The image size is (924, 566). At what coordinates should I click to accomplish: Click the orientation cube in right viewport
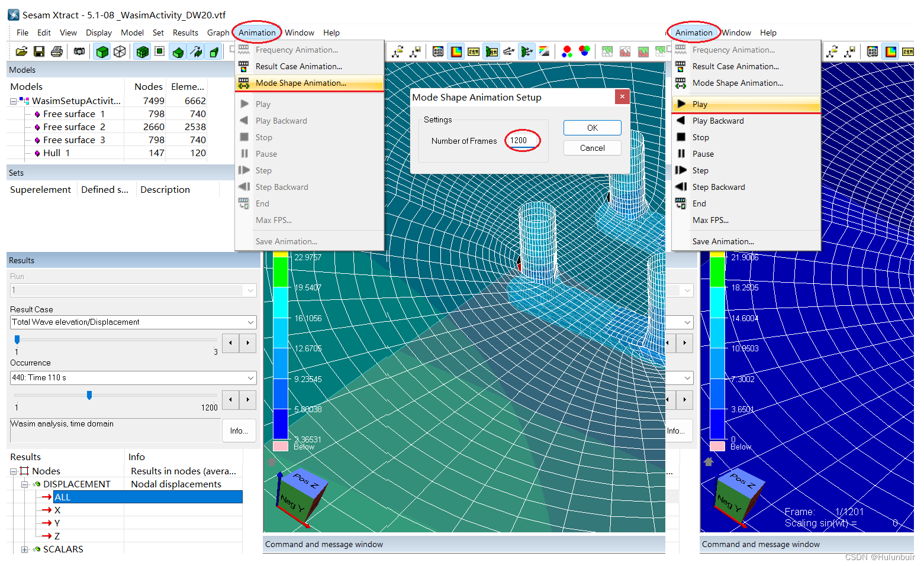pyautogui.click(x=739, y=496)
